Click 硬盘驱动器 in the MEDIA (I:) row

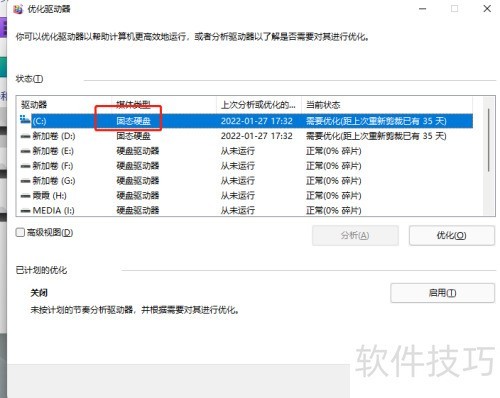138,210
